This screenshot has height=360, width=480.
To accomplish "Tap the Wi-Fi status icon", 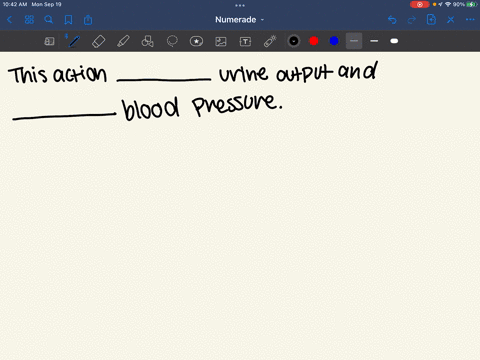I will (448, 4).
